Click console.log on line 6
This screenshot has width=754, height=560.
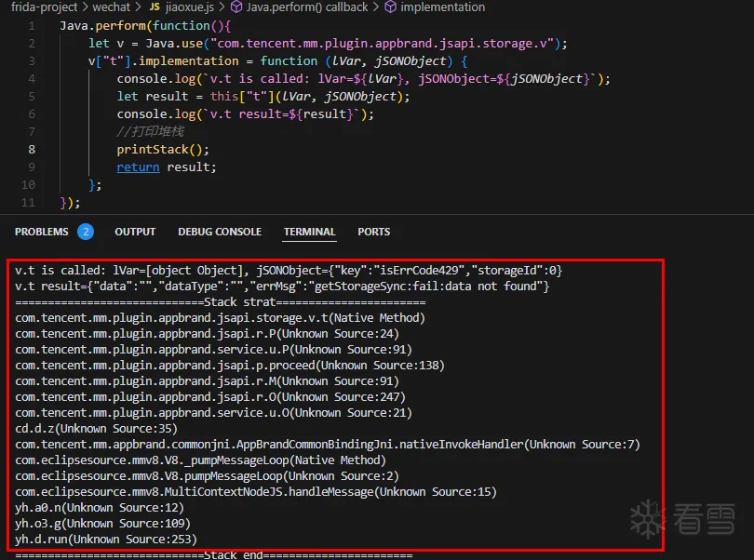point(156,113)
